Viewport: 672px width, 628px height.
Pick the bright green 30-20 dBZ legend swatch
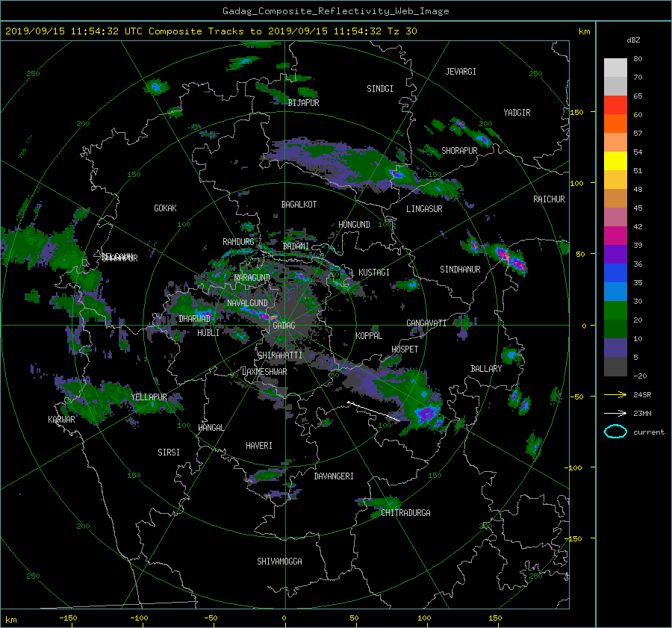pos(615,311)
